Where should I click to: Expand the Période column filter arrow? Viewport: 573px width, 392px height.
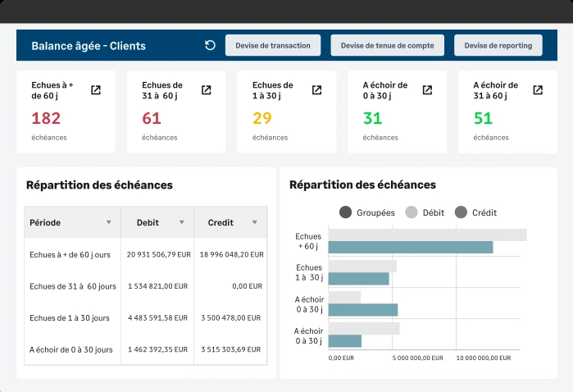[108, 222]
